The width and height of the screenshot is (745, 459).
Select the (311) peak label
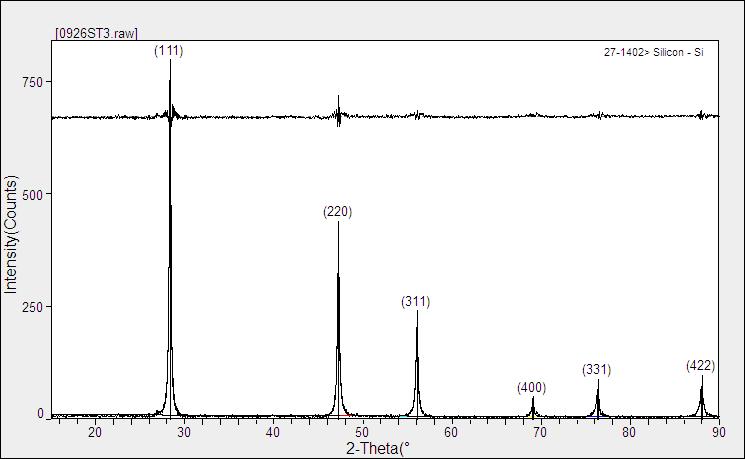[416, 302]
